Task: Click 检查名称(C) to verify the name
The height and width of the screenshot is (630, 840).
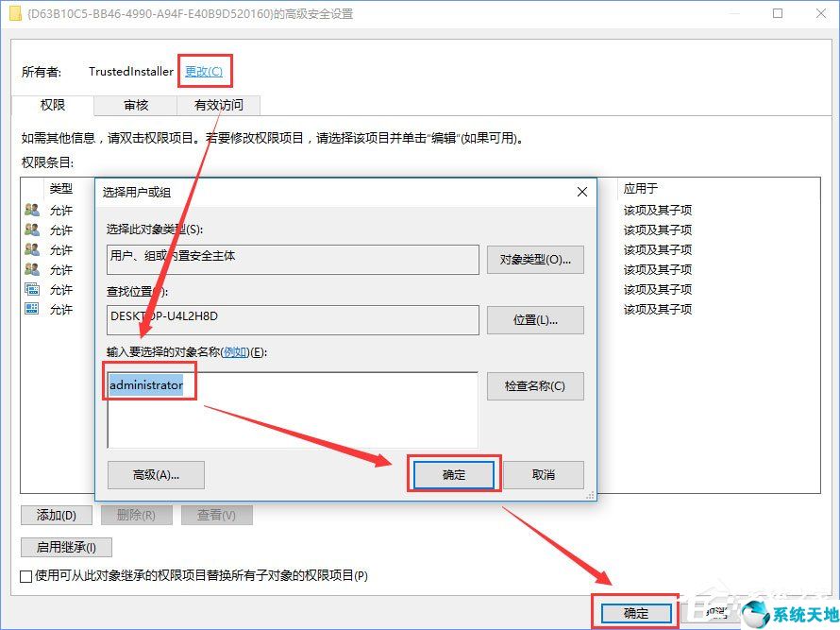Action: (533, 385)
